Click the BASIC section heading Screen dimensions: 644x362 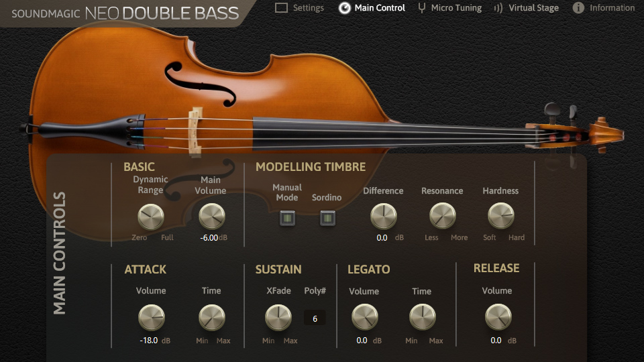pyautogui.click(x=140, y=167)
